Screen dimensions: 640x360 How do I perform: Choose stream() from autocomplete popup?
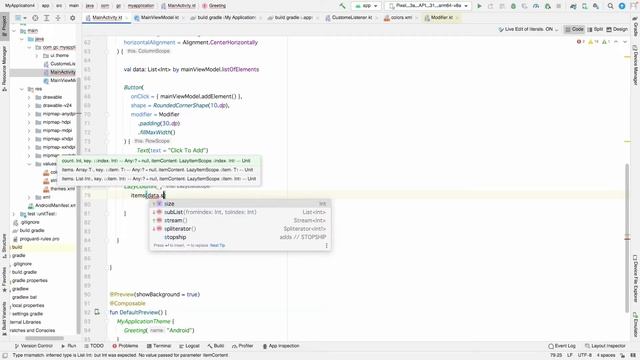coord(240,220)
